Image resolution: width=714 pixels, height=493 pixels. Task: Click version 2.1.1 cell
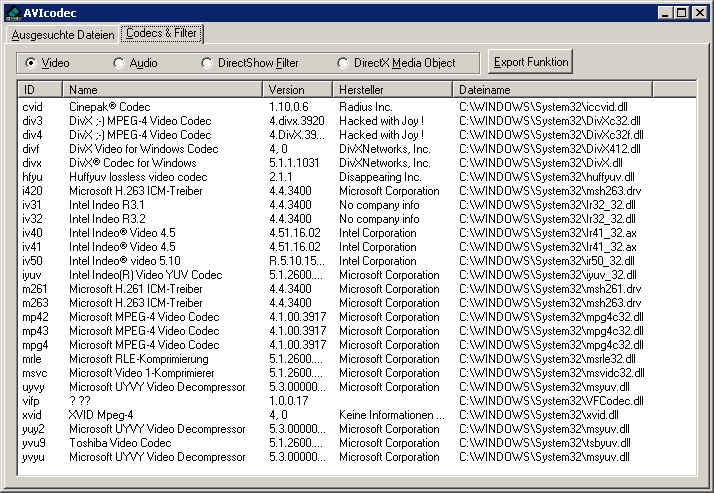(x=280, y=177)
